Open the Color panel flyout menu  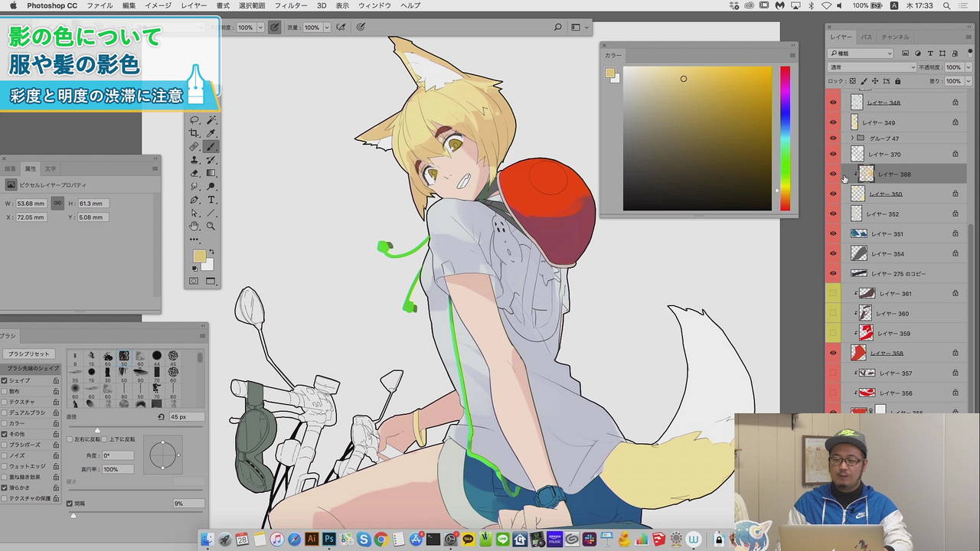pos(792,55)
